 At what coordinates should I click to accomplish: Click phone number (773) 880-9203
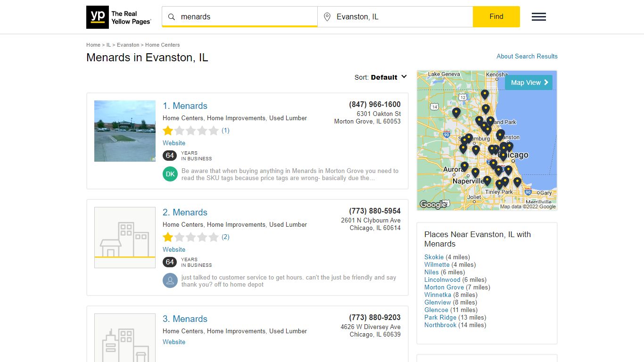(375, 317)
